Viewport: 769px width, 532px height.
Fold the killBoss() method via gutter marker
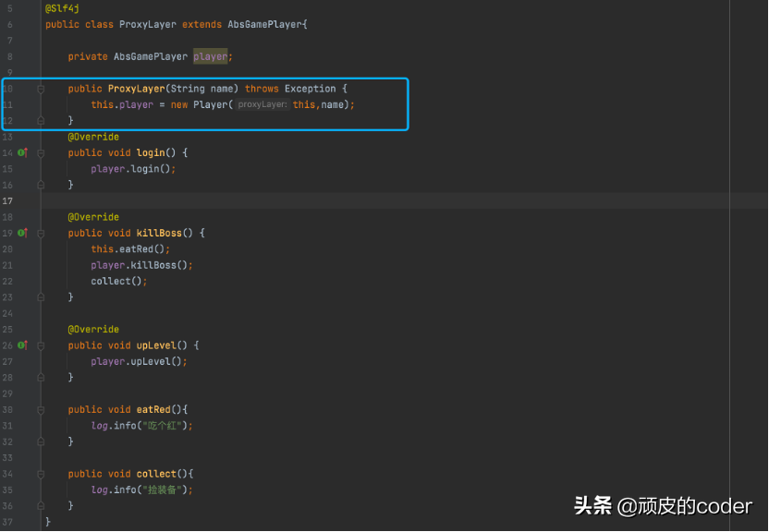(x=41, y=233)
